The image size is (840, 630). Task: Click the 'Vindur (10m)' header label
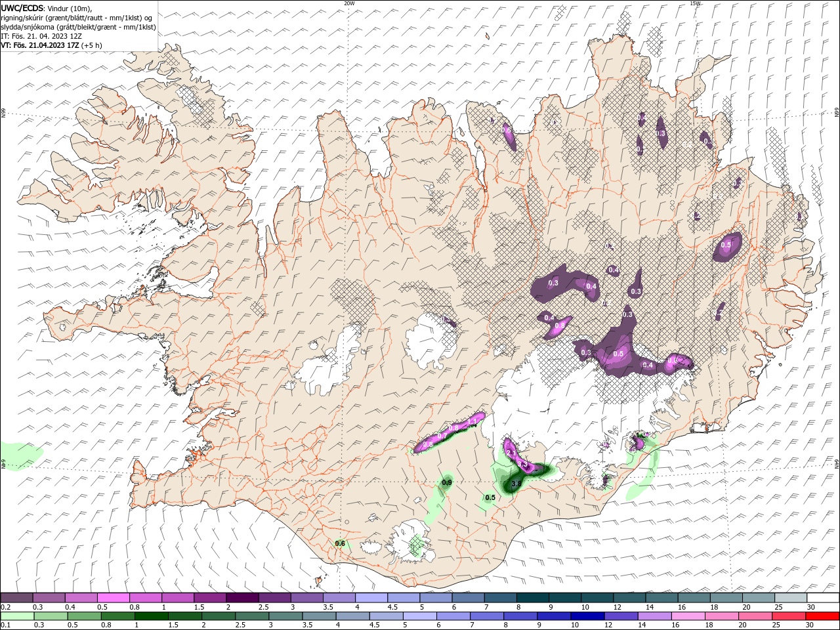point(69,8)
